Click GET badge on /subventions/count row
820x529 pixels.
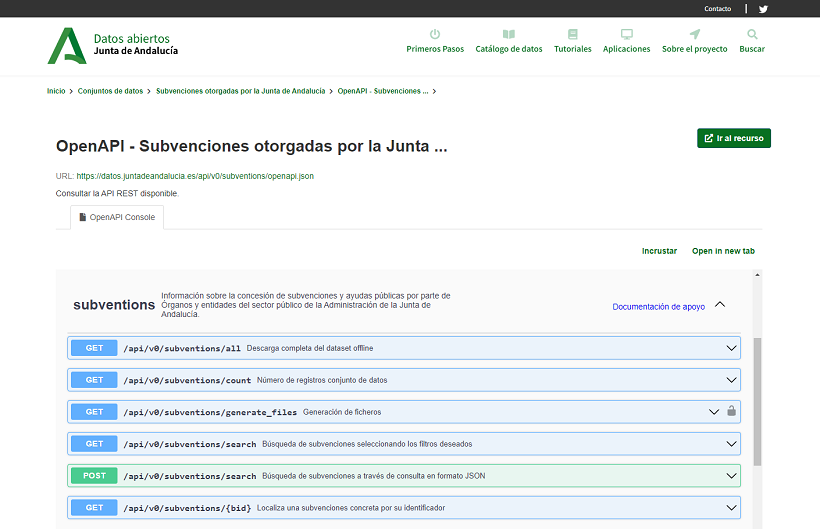click(94, 380)
